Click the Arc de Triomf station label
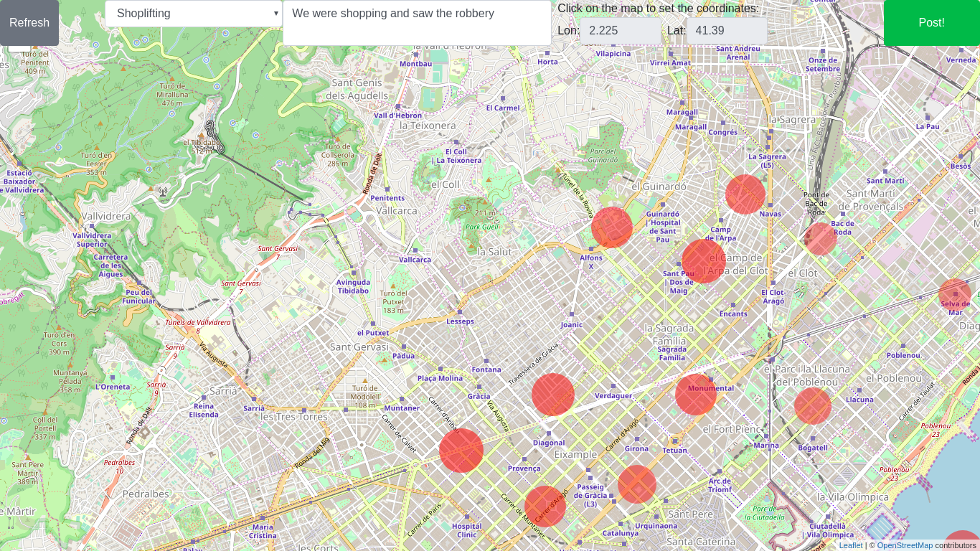 click(720, 485)
